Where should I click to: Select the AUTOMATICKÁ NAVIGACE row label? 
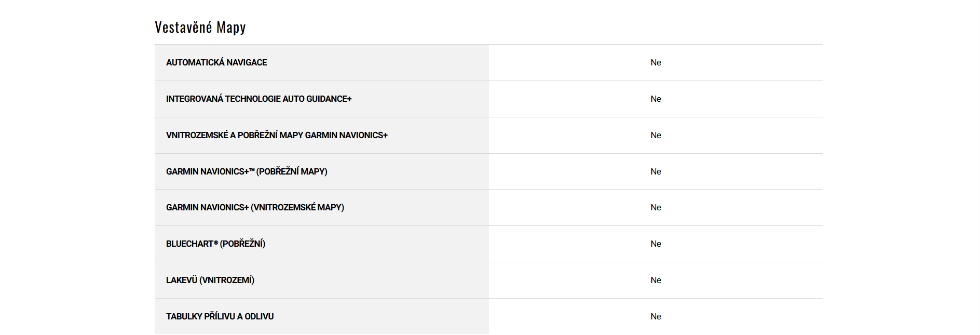216,62
